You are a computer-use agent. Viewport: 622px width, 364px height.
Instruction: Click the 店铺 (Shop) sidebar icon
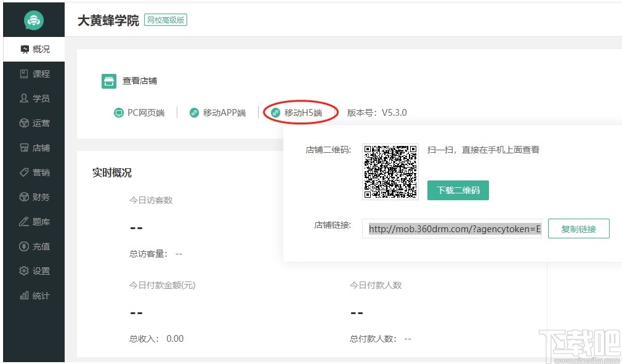(x=34, y=147)
